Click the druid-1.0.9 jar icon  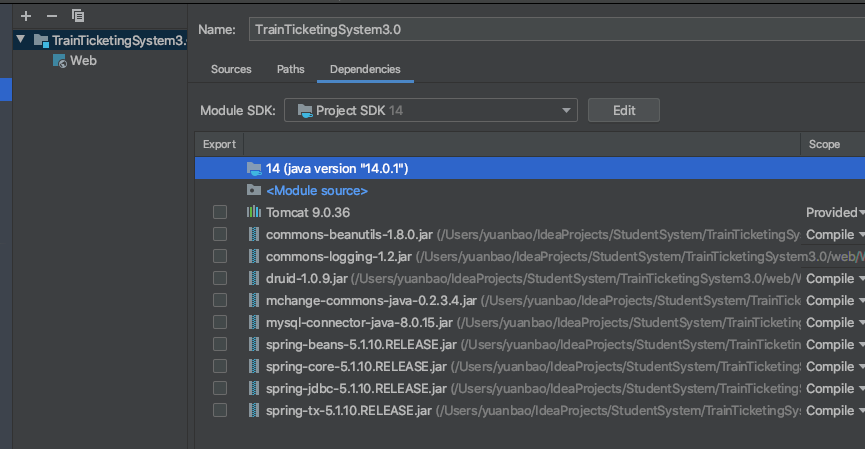point(254,279)
